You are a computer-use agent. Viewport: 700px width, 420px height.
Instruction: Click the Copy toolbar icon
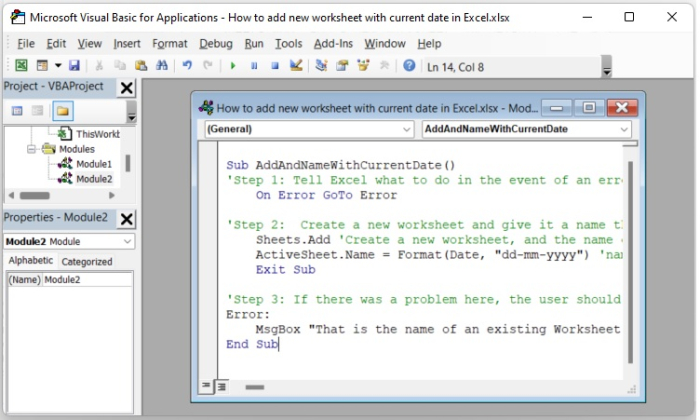click(120, 66)
